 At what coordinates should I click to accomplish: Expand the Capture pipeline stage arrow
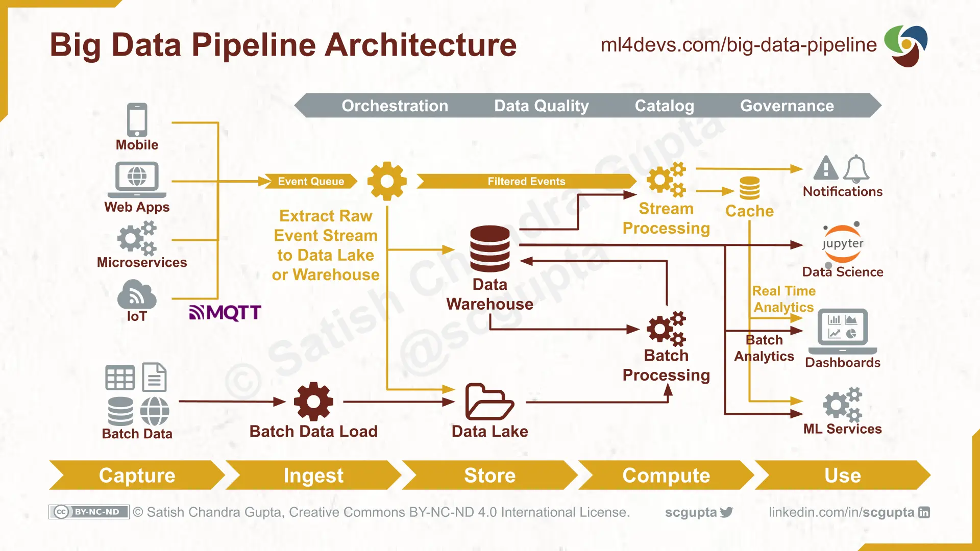137,475
